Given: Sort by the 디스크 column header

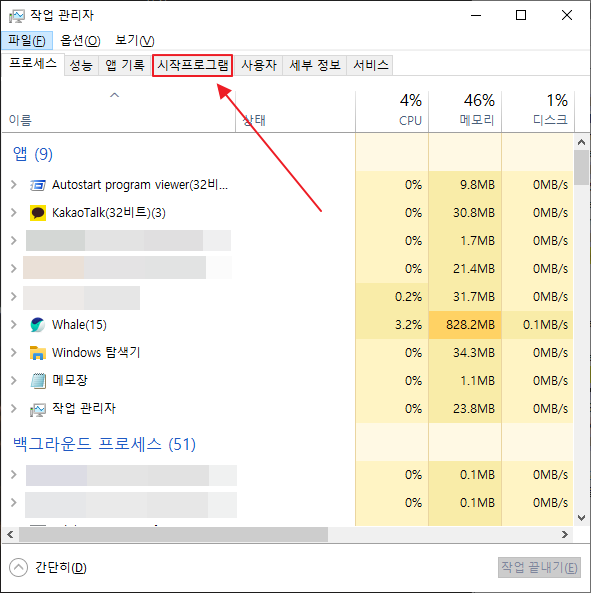Looking at the screenshot, I should [538, 112].
